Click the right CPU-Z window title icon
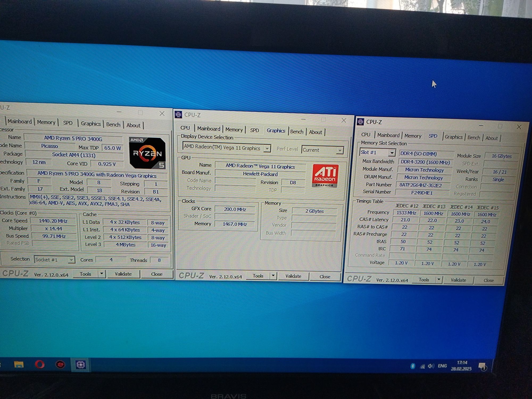Screen dimensions: 532x399 pos(360,122)
